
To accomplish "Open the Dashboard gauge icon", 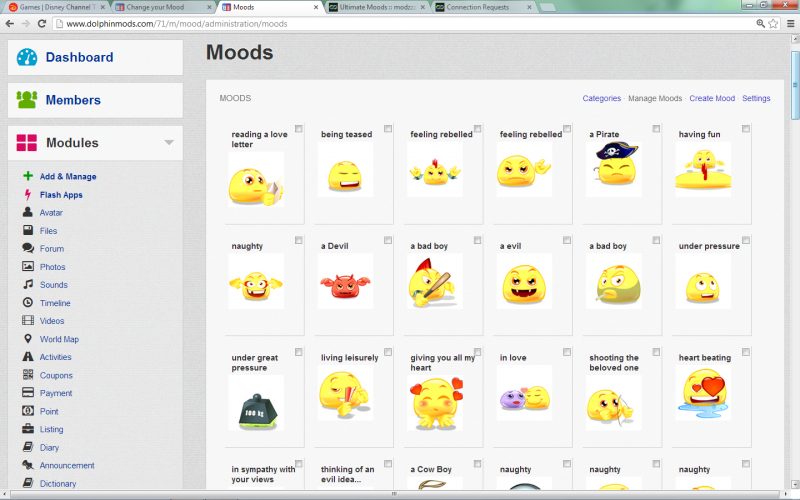I will (x=27, y=57).
